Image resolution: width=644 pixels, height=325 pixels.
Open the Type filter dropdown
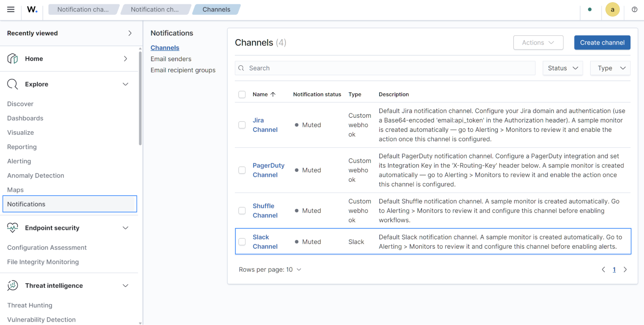click(610, 68)
